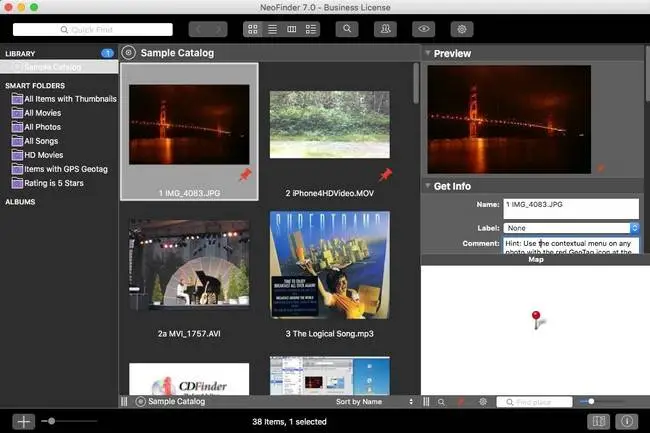Switch to icon grid view
Viewport: 650px width, 433px height.
coord(252,29)
